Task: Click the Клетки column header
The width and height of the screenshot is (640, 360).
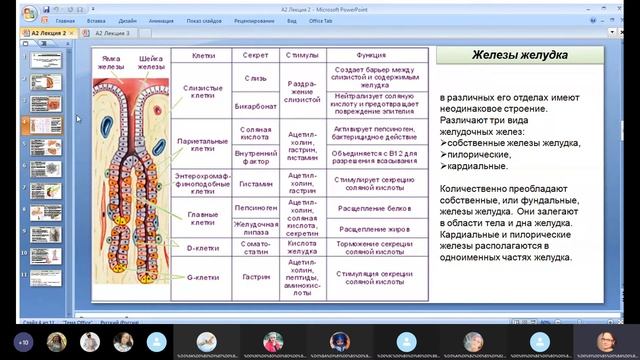Action: 202,56
